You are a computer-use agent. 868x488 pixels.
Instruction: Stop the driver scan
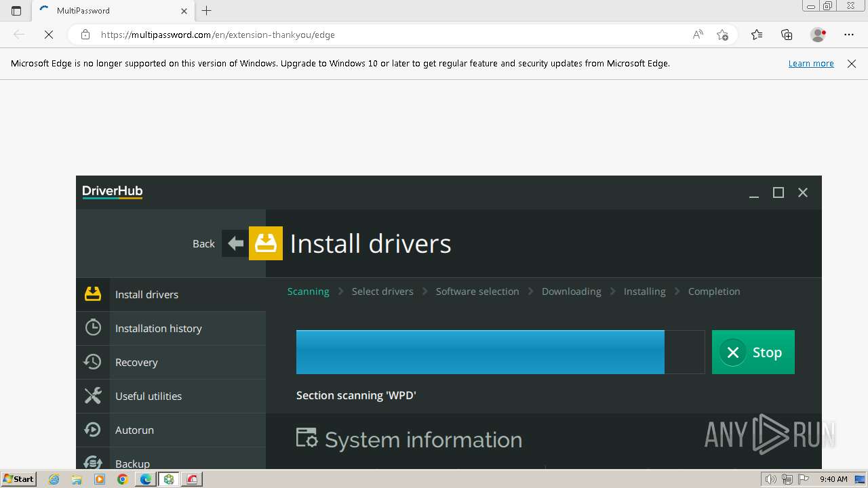753,352
